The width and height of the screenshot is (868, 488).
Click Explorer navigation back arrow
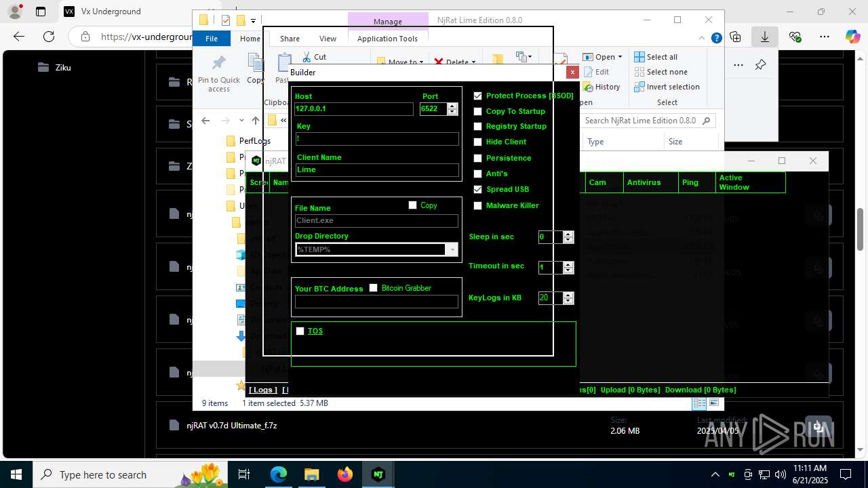click(x=205, y=121)
